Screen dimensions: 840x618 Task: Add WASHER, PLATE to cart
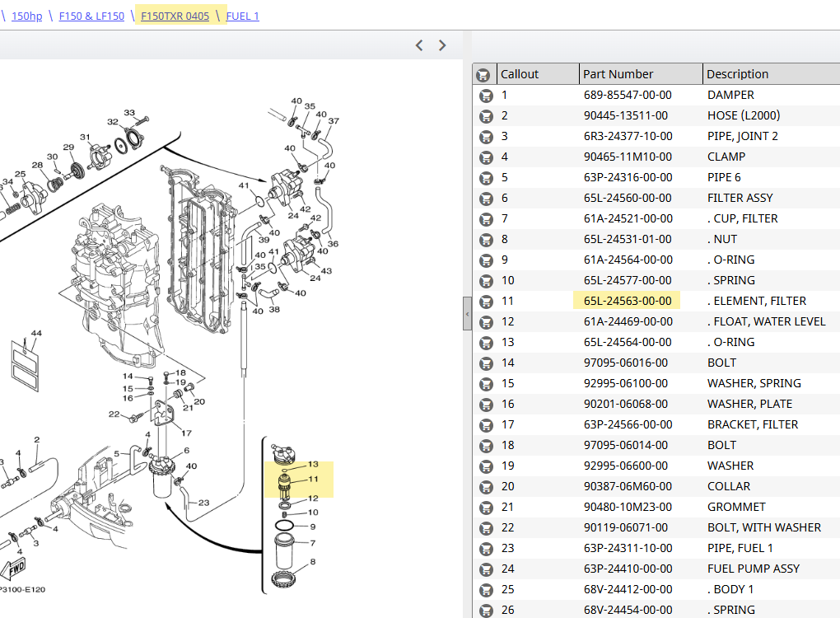coord(486,405)
